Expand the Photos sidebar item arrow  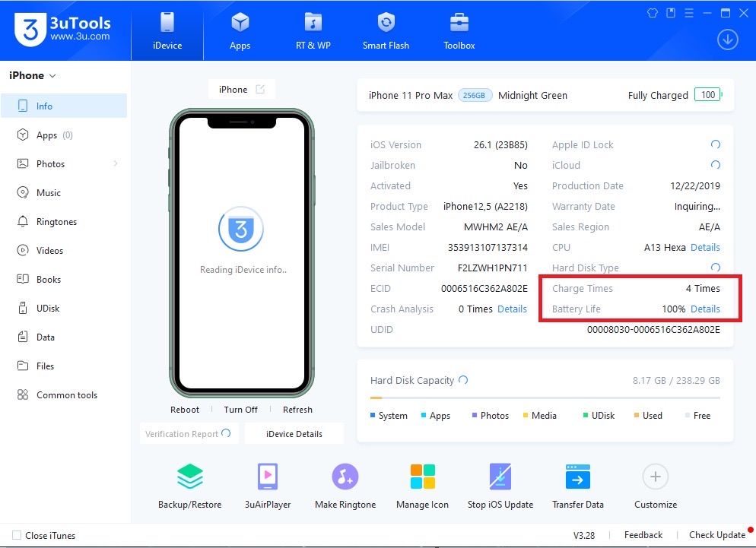coord(116,164)
